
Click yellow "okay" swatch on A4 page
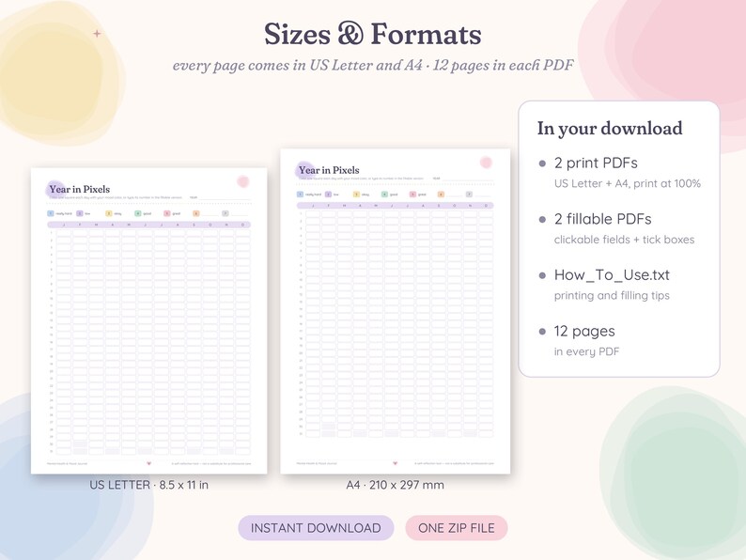pyautogui.click(x=356, y=194)
